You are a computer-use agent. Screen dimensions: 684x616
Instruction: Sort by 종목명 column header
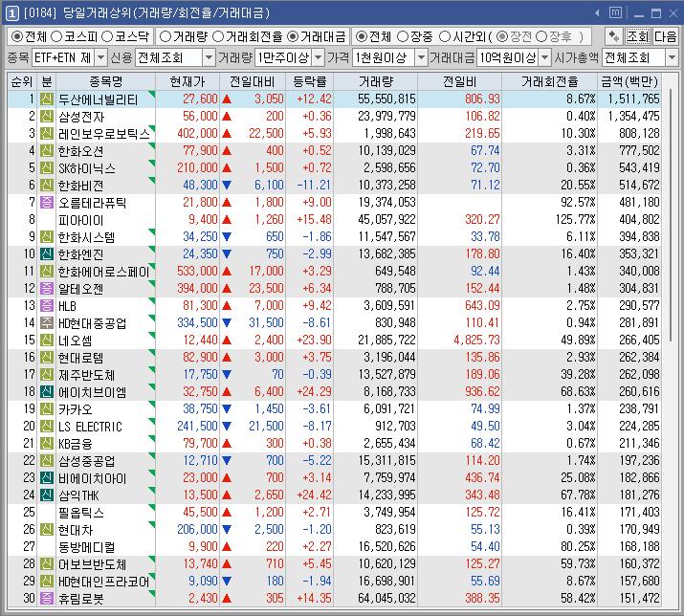pyautogui.click(x=105, y=81)
